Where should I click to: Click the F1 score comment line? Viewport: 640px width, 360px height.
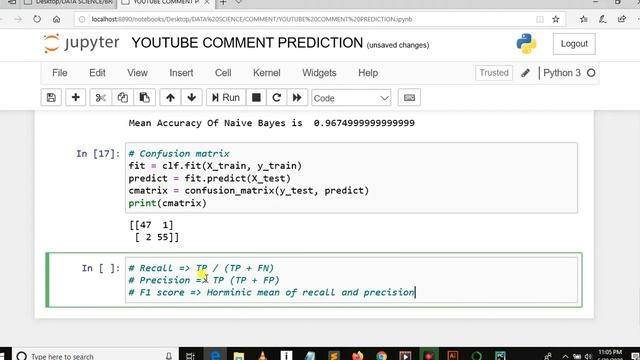(x=271, y=292)
